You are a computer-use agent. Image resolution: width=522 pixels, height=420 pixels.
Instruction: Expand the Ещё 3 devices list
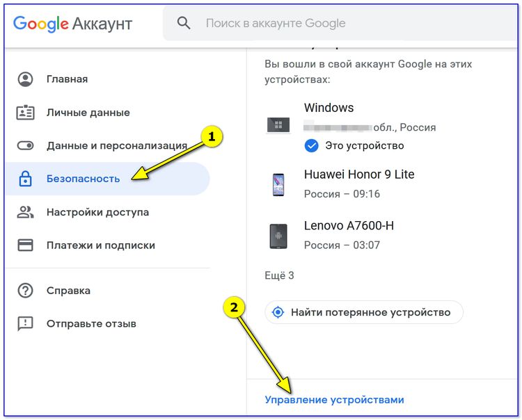click(279, 275)
